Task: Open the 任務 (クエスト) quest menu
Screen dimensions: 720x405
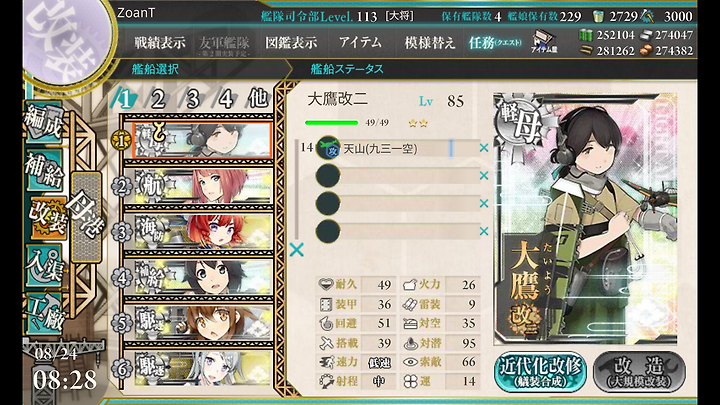Action: point(495,43)
